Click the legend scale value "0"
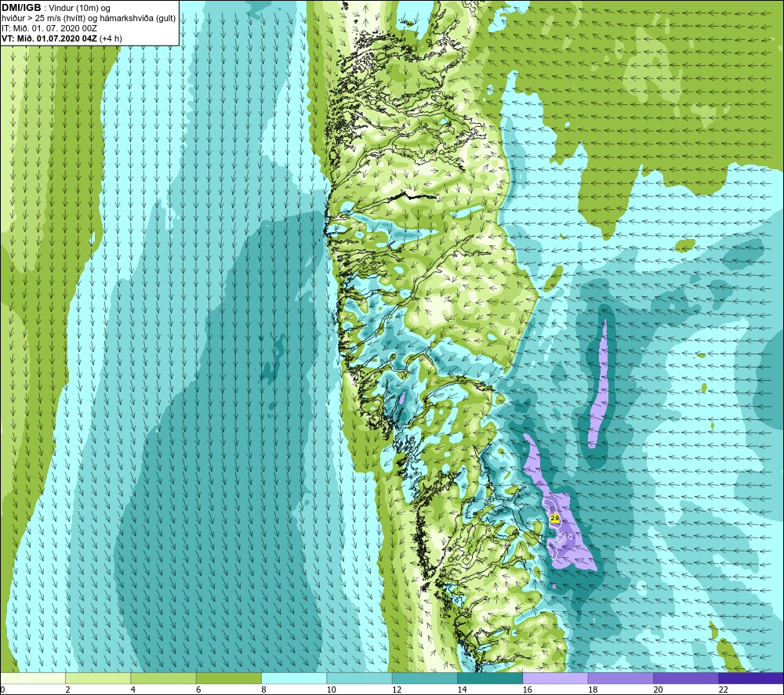The image size is (784, 695). (x=3, y=690)
